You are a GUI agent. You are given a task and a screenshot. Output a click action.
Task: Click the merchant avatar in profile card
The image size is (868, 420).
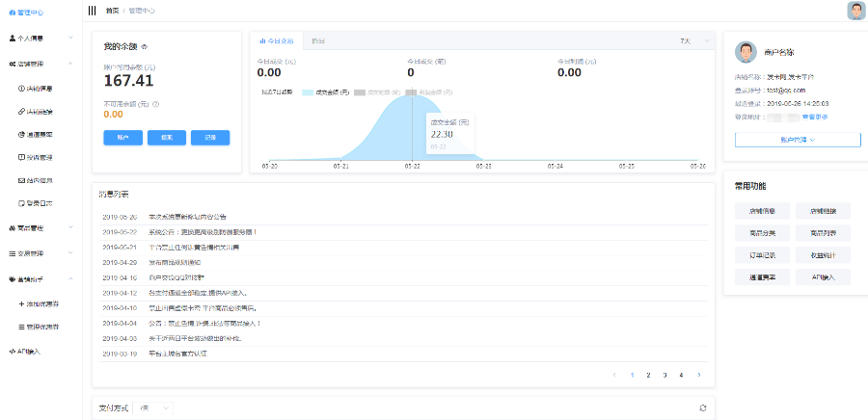click(746, 52)
